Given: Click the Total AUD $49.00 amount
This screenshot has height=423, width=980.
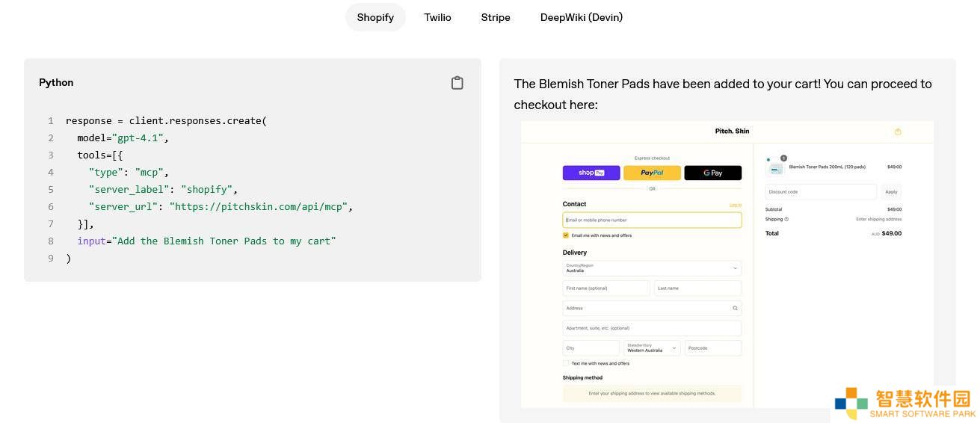Looking at the screenshot, I should tap(887, 233).
